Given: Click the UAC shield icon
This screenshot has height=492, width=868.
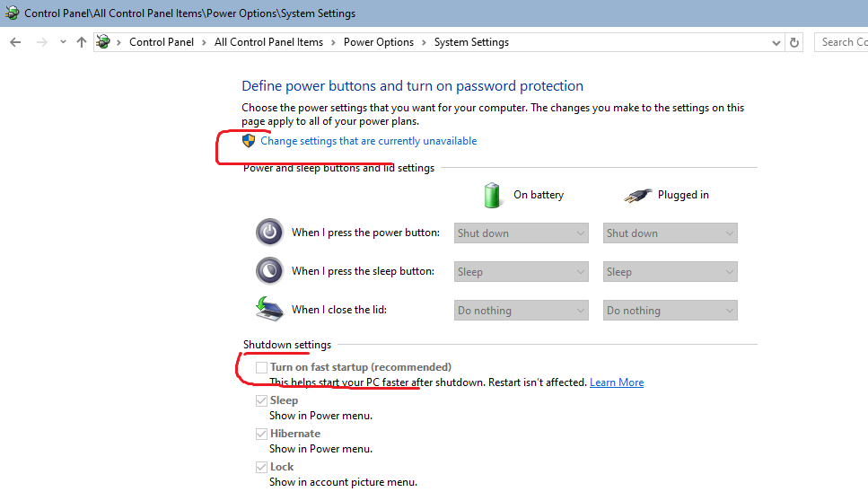Looking at the screenshot, I should point(249,141).
